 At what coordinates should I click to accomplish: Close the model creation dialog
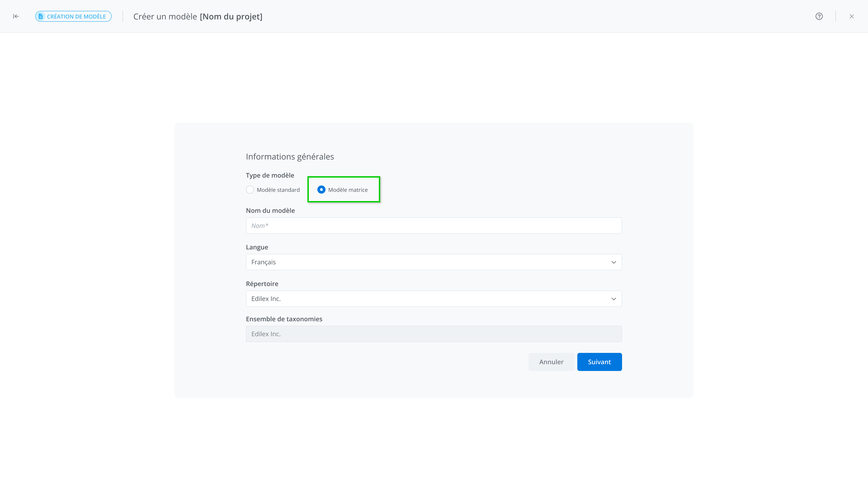(x=851, y=16)
